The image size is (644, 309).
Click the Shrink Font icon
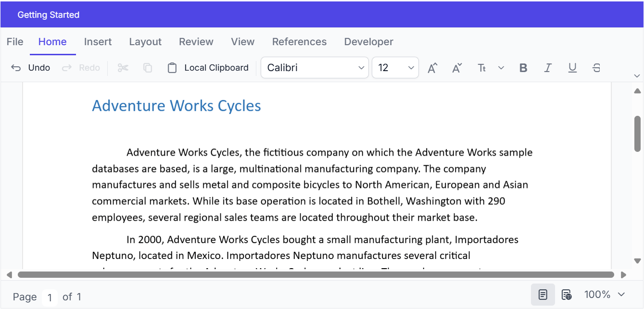click(457, 68)
